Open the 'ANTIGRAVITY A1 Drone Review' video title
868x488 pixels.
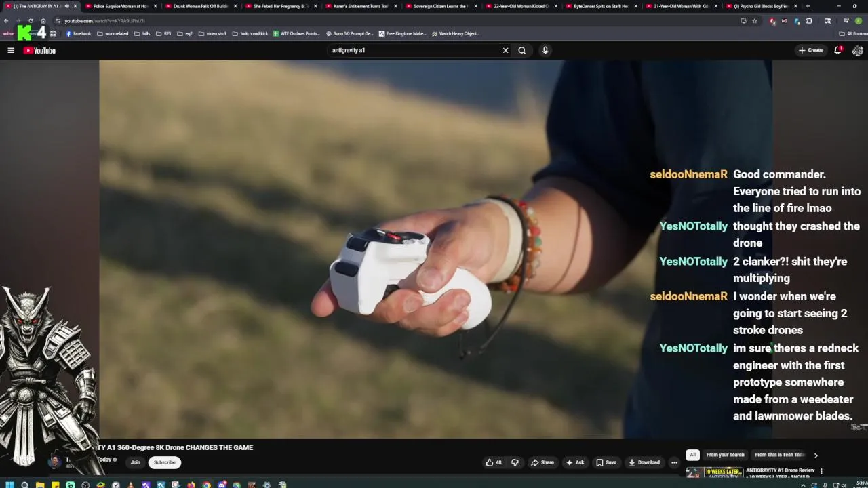tap(780, 470)
